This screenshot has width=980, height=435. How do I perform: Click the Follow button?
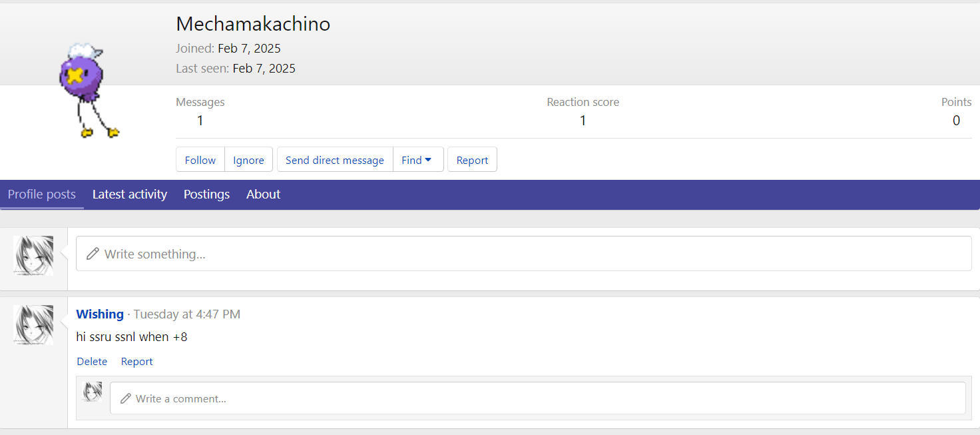point(200,160)
